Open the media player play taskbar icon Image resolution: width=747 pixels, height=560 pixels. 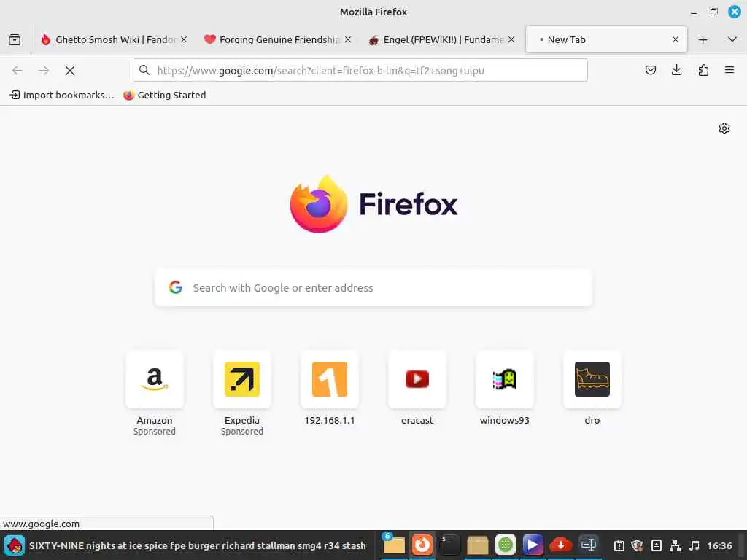tap(533, 545)
